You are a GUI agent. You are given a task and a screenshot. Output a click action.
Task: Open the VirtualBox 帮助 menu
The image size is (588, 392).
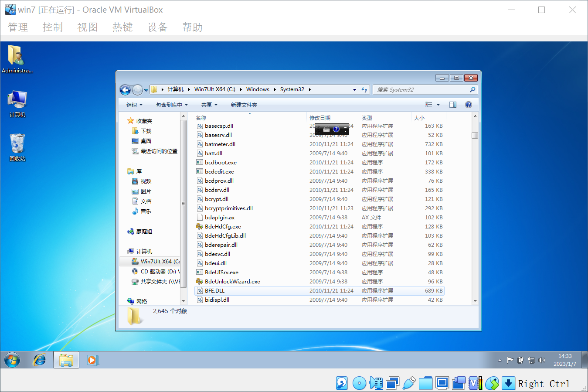click(x=192, y=27)
